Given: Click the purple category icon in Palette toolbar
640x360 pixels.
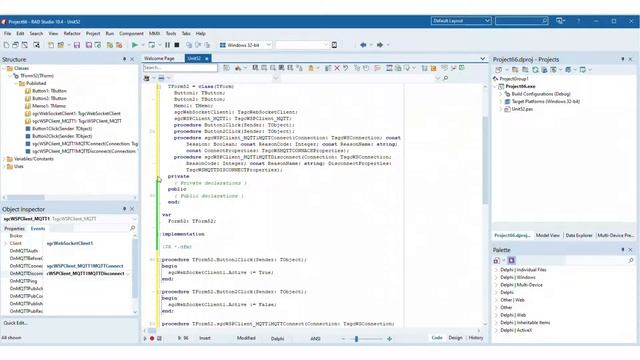Looking at the screenshot, I should (511, 260).
